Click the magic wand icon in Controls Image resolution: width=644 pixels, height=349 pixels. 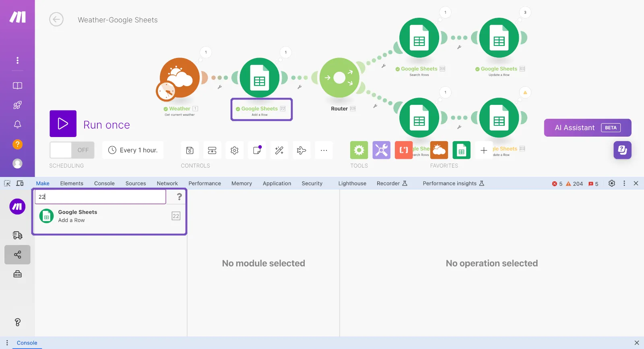[x=279, y=150]
